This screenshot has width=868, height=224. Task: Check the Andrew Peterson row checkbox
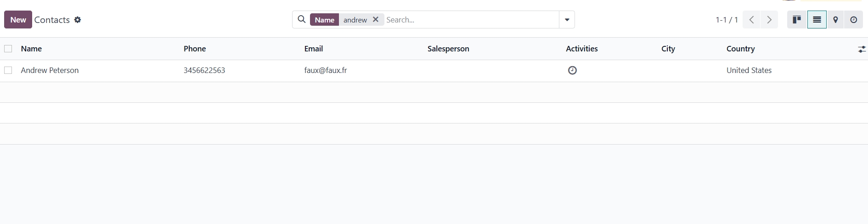click(8, 70)
